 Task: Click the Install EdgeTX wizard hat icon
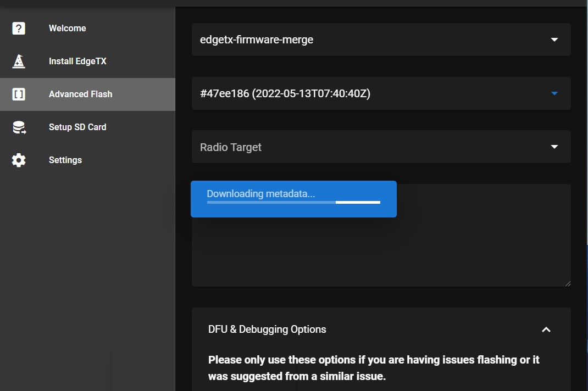19,61
